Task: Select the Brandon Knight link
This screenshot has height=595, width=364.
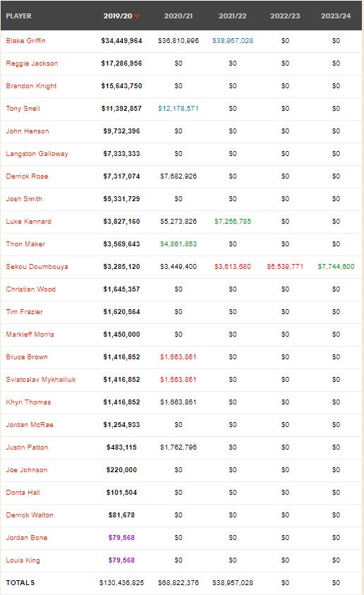Action: (x=31, y=86)
